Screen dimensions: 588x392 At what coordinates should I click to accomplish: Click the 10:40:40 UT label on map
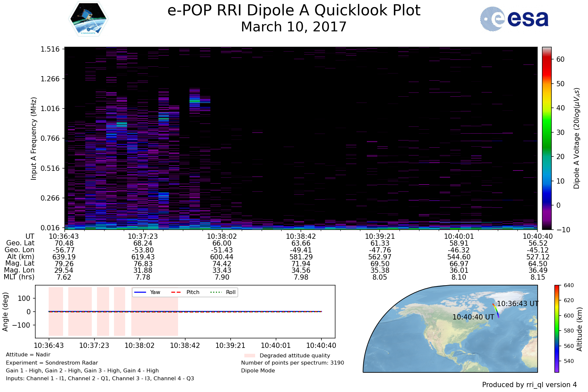click(x=473, y=317)
